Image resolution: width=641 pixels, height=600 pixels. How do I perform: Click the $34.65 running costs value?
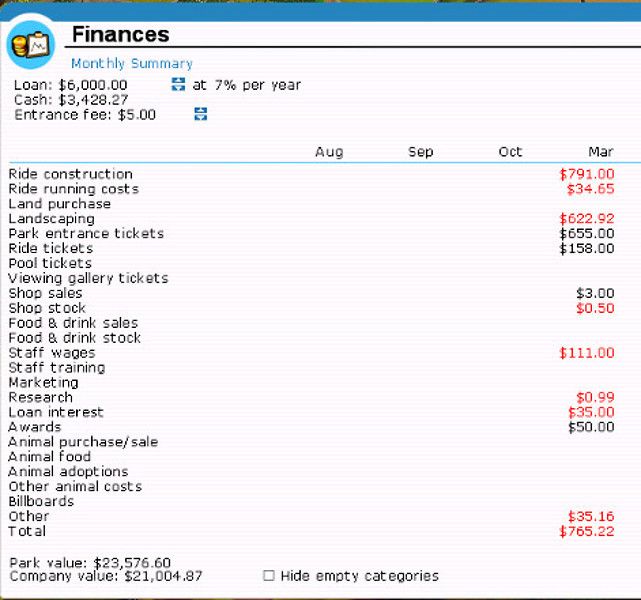[x=590, y=189]
